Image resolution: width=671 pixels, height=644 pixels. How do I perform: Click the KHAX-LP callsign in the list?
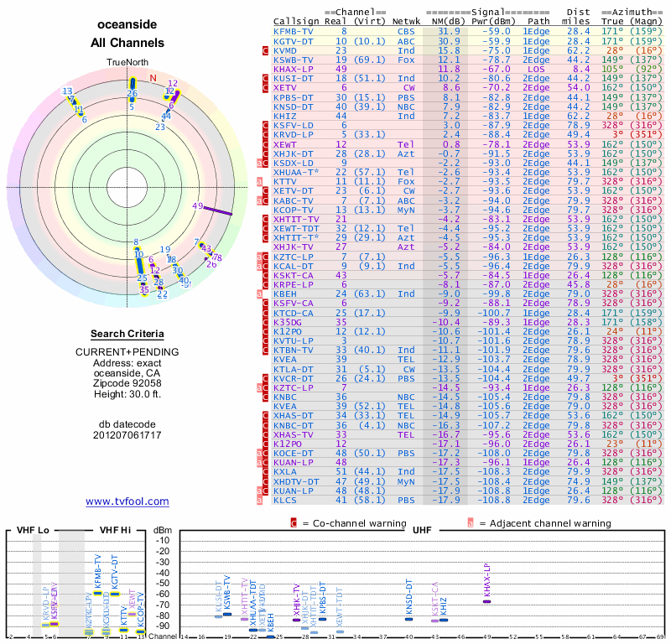(x=294, y=69)
